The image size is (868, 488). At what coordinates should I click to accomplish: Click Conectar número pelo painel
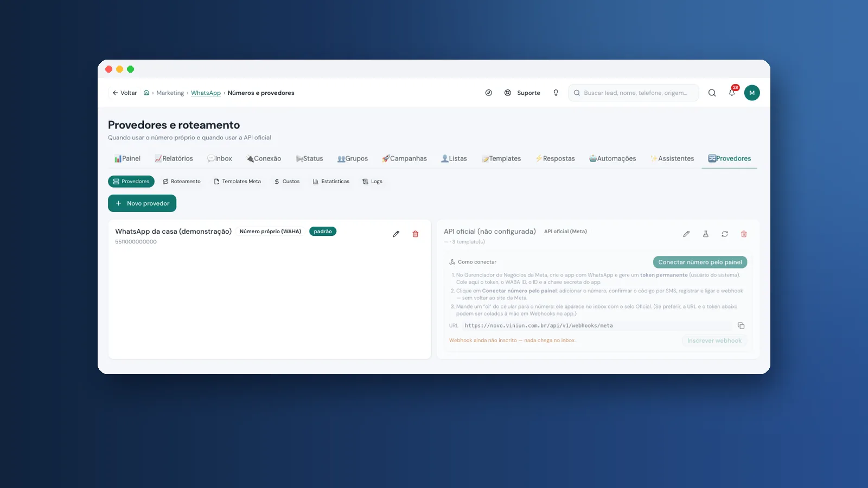coord(700,262)
